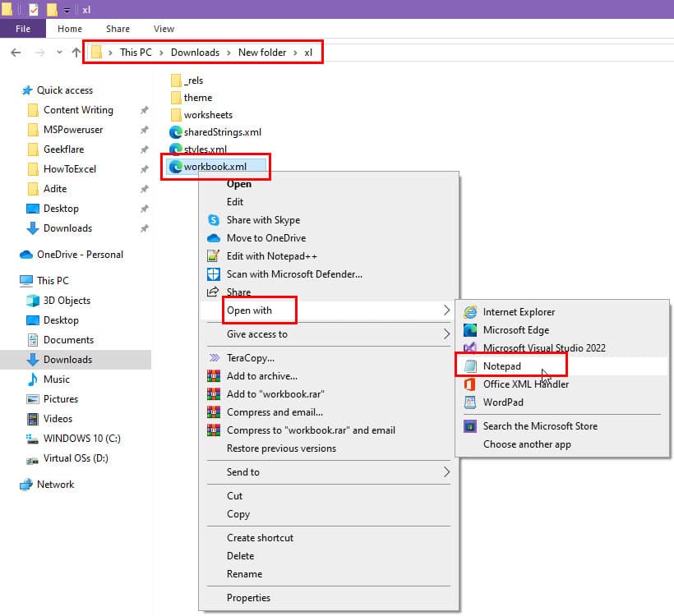Choose Restore previous versions
The width and height of the screenshot is (674, 616).
pyautogui.click(x=281, y=448)
